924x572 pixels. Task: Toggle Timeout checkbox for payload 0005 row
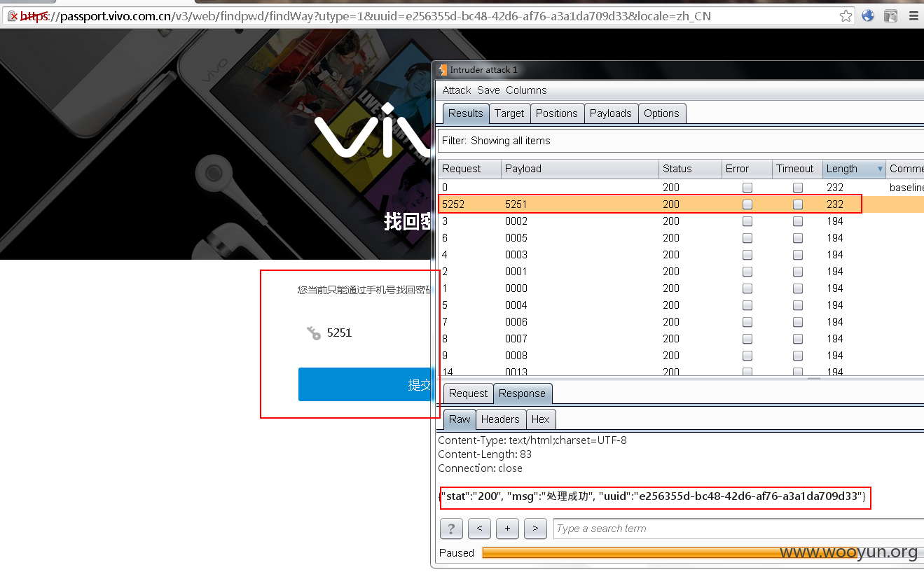pyautogui.click(x=798, y=238)
